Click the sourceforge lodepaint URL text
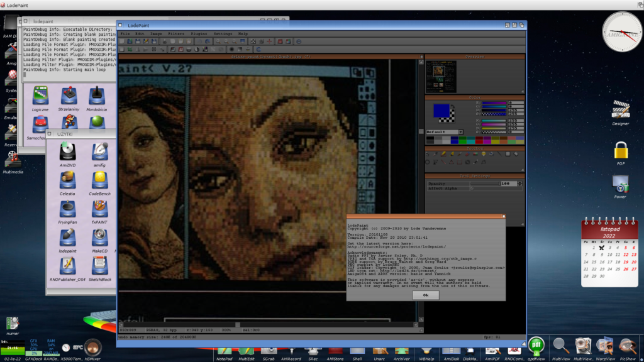This screenshot has width=644, height=362. click(x=396, y=246)
